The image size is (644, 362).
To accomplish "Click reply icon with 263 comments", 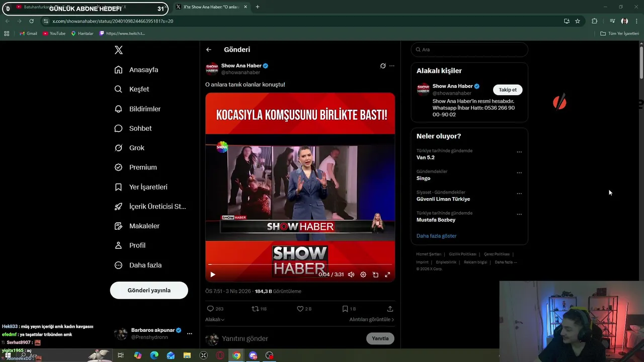I will 215,309.
